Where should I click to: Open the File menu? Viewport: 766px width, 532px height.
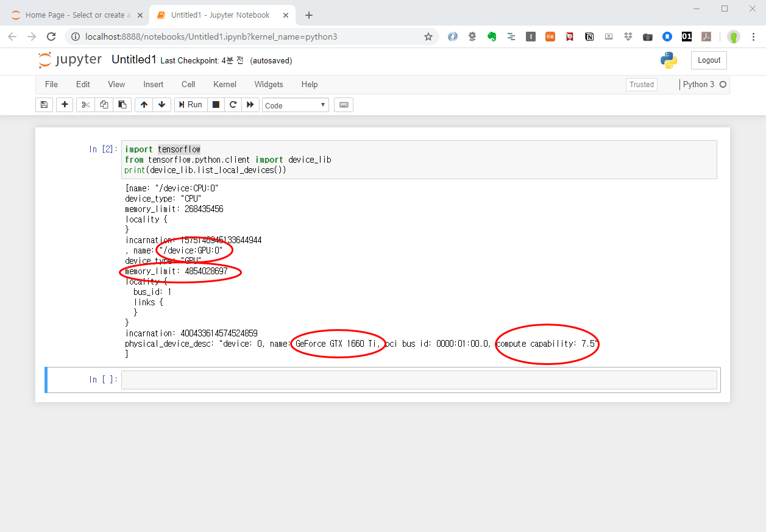(51, 85)
